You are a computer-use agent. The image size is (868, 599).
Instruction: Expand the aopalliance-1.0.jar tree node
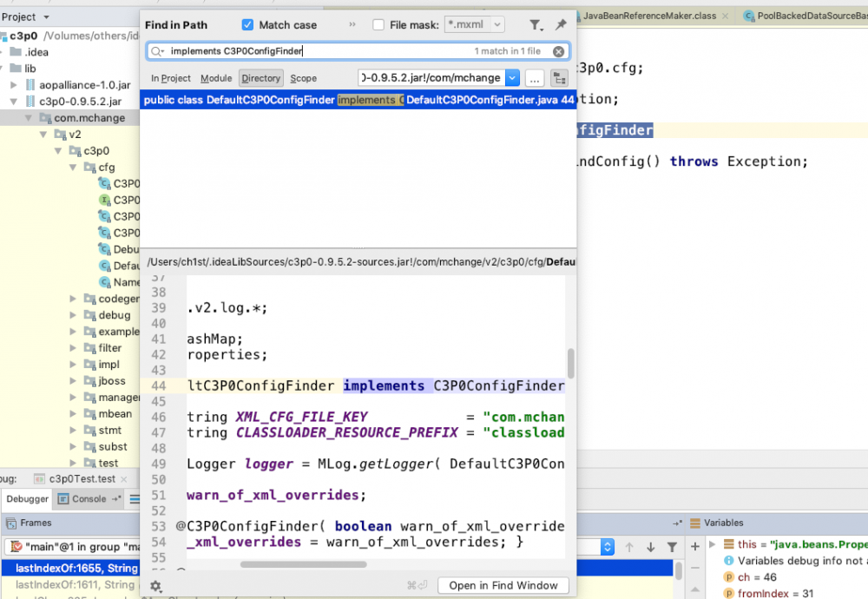click(x=15, y=85)
